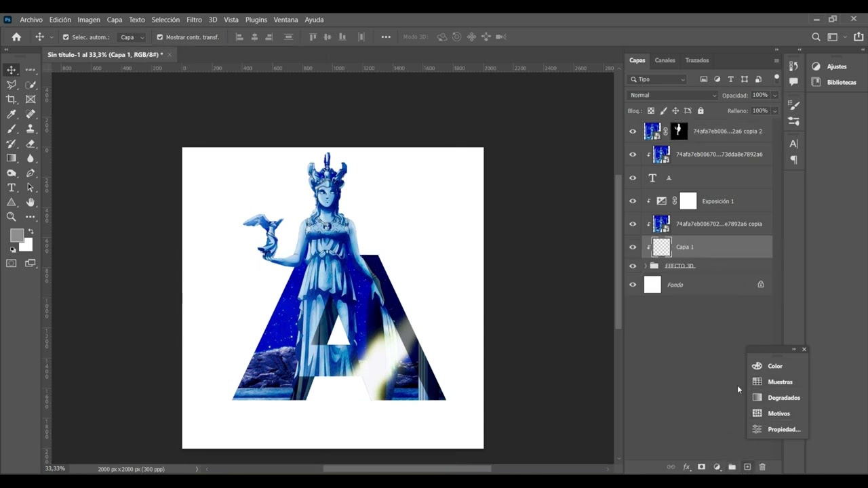Select the Spot Healing Brush tool
This screenshot has width=868, height=488.
31,114
